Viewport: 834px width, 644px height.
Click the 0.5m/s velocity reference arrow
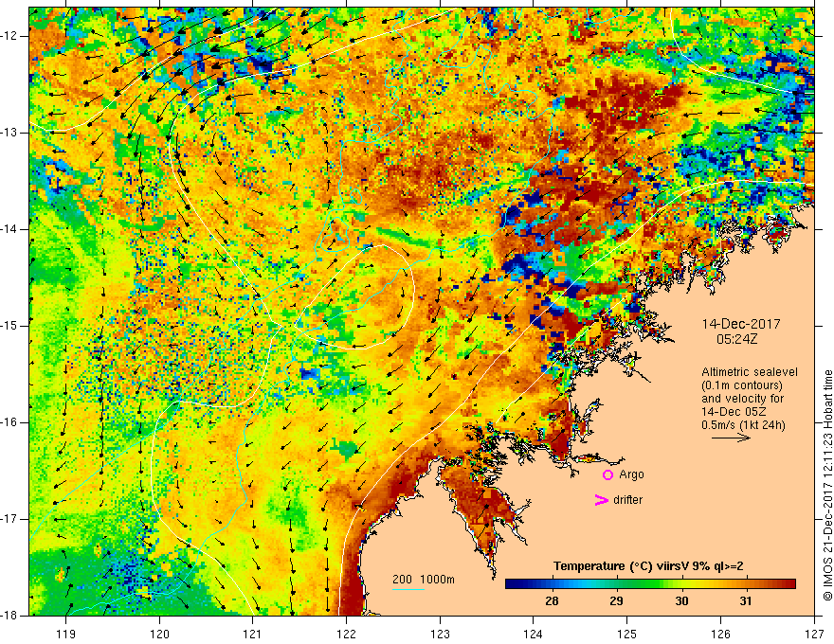point(731,438)
